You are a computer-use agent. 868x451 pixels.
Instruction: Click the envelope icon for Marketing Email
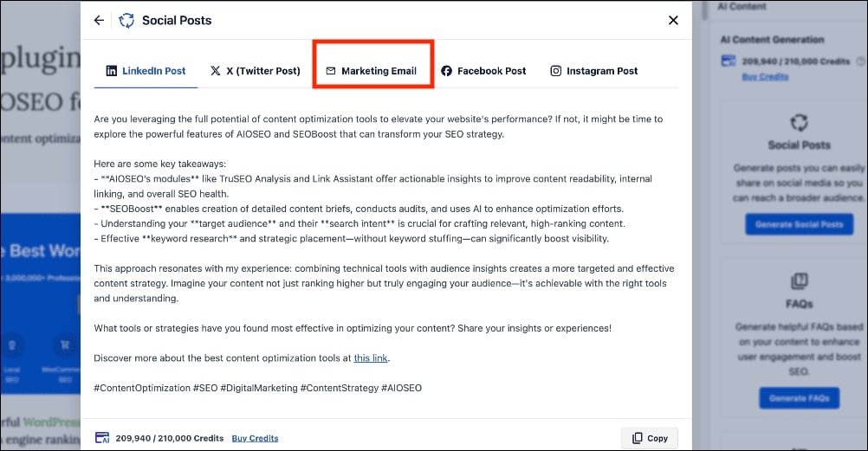point(330,71)
